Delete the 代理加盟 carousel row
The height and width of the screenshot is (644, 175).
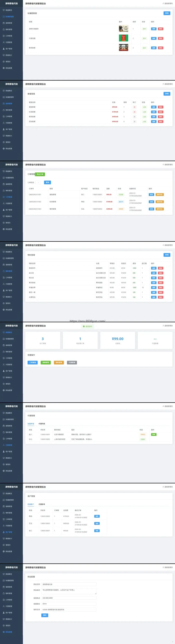[161, 38]
